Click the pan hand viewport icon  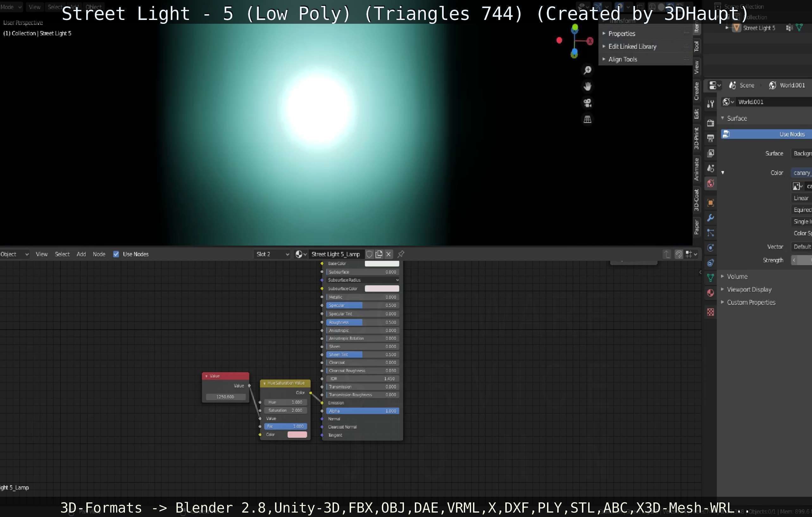click(x=587, y=86)
